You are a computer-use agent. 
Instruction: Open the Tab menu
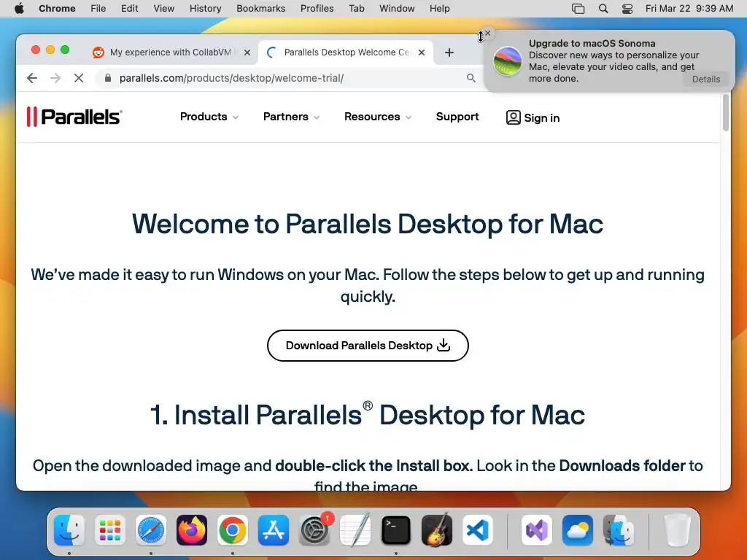click(x=356, y=9)
